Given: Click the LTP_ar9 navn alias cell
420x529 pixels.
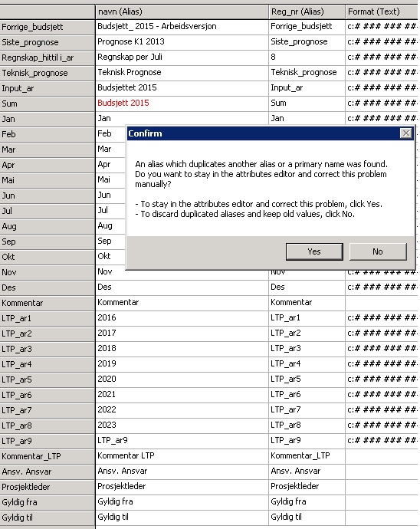Looking at the screenshot, I should (x=182, y=441).
